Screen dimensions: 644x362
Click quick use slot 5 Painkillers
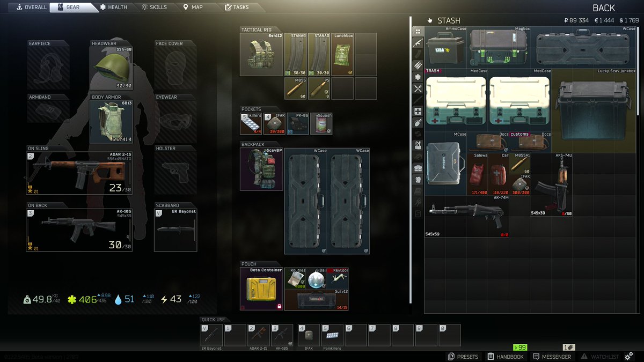coord(332,335)
